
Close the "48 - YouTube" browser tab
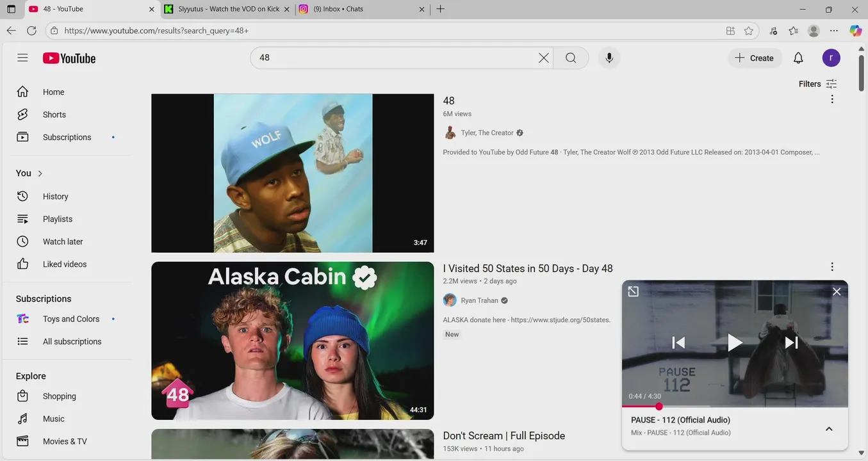coord(151,9)
